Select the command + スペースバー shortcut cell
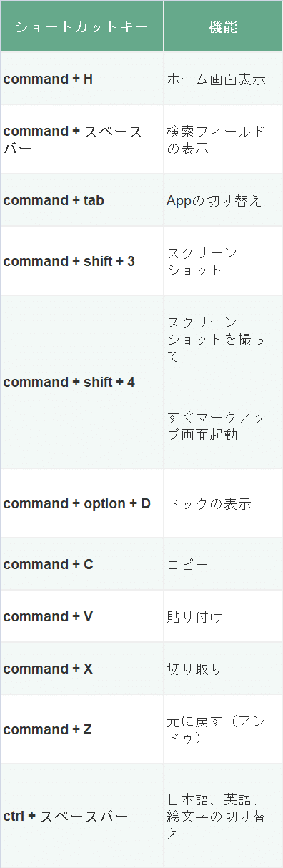The width and height of the screenshot is (283, 868). pyautogui.click(x=81, y=139)
